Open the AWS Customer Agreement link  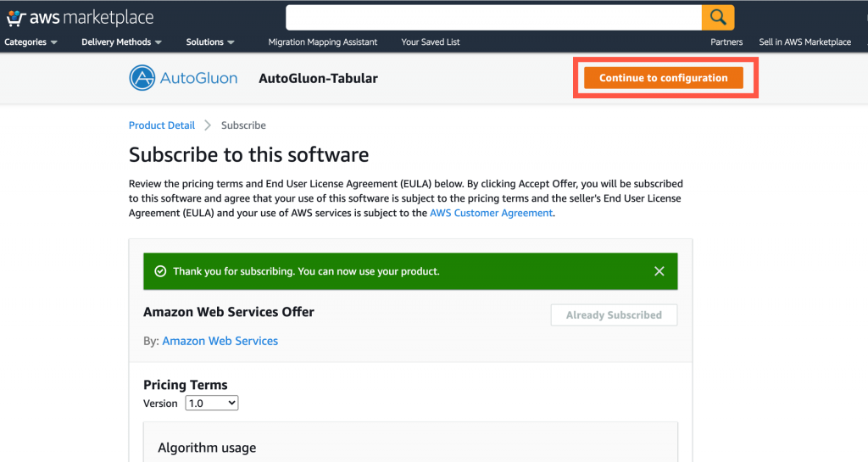pyautogui.click(x=491, y=213)
